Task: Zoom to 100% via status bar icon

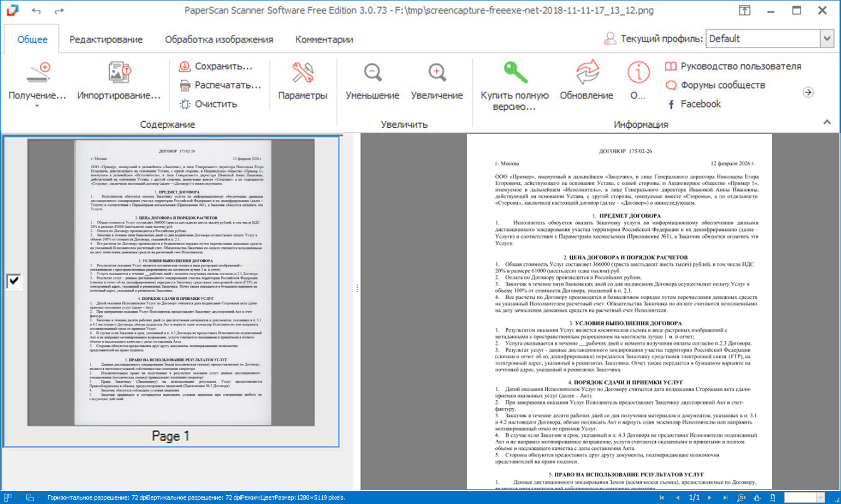Action: tap(741, 497)
